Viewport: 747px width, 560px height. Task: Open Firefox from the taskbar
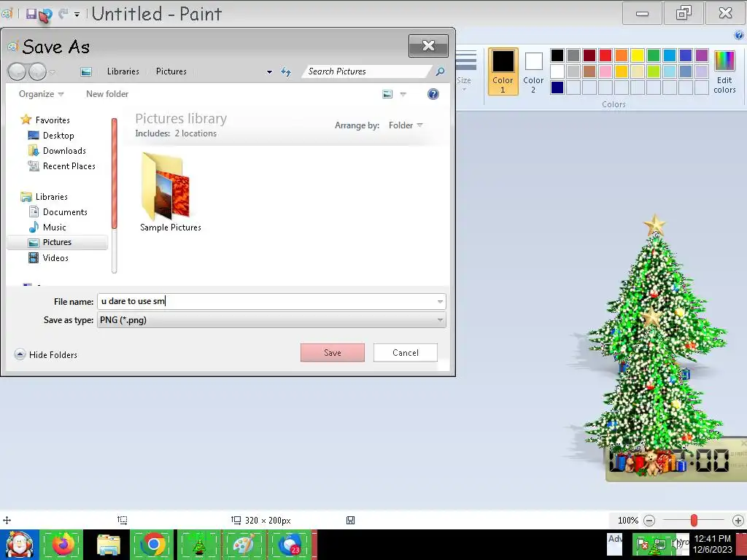[61, 544]
